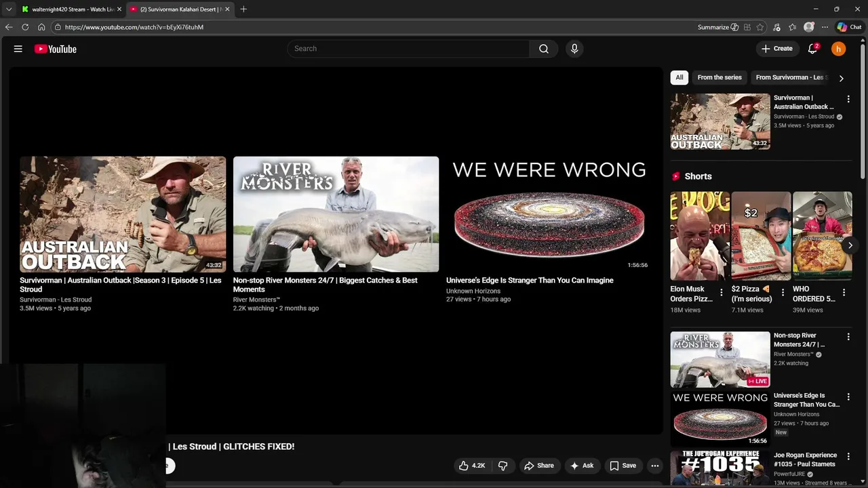Click the browser home icon

pyautogui.click(x=41, y=27)
